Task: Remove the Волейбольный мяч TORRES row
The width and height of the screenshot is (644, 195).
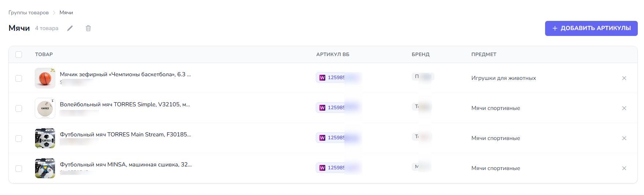Action: pos(624,108)
